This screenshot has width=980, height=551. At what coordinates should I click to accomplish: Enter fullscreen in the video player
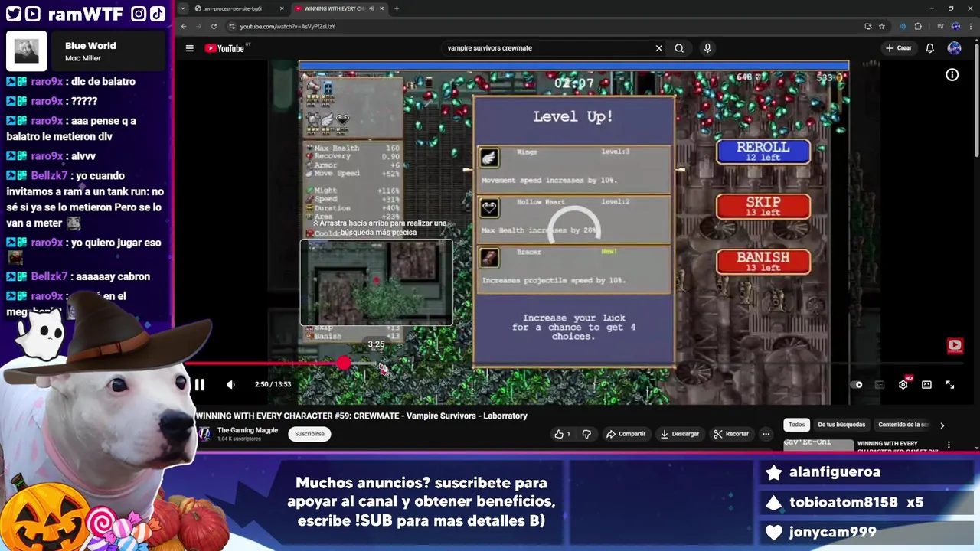[x=950, y=385]
